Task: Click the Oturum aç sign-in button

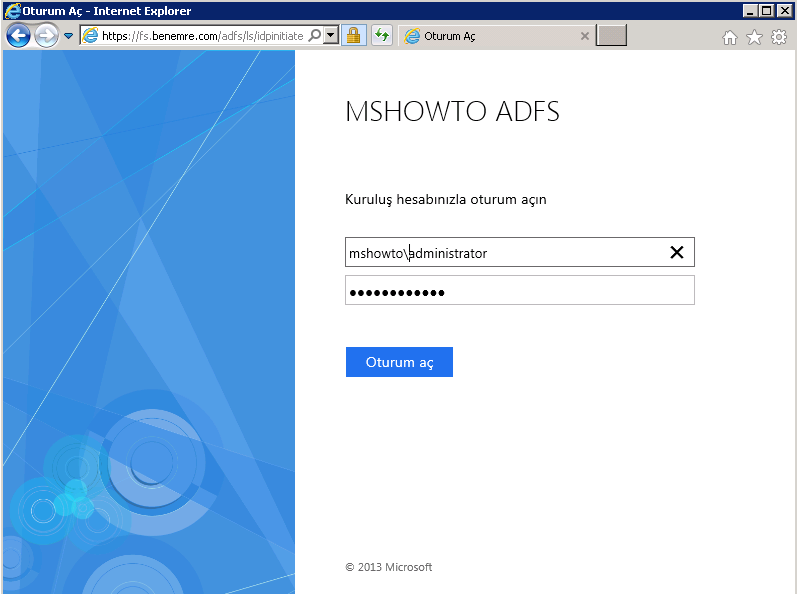Action: (x=399, y=362)
